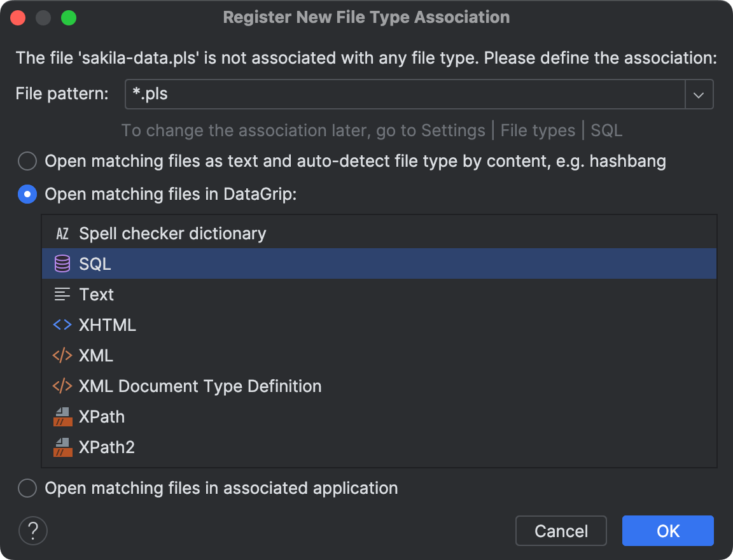Select the Spell checker dictionary entry

pos(172,233)
